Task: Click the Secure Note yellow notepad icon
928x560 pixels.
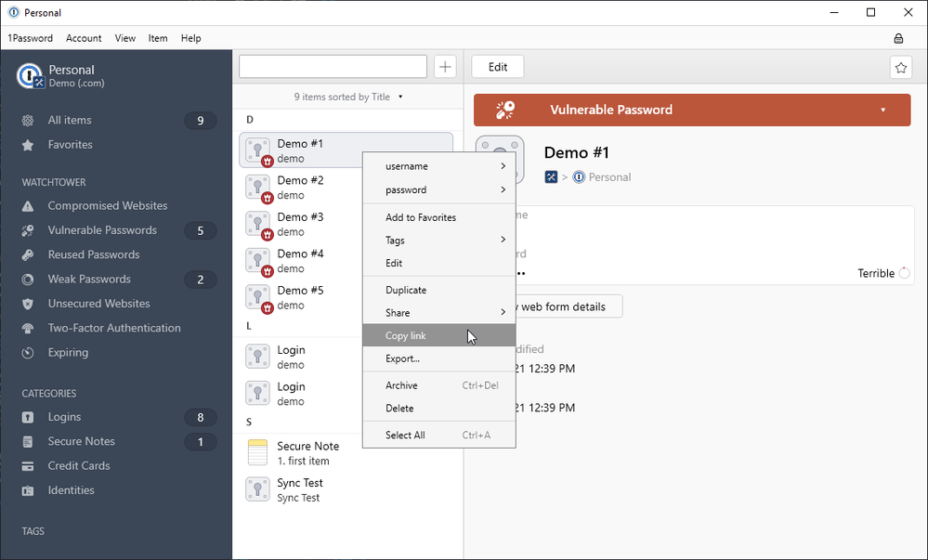Action: [x=257, y=453]
